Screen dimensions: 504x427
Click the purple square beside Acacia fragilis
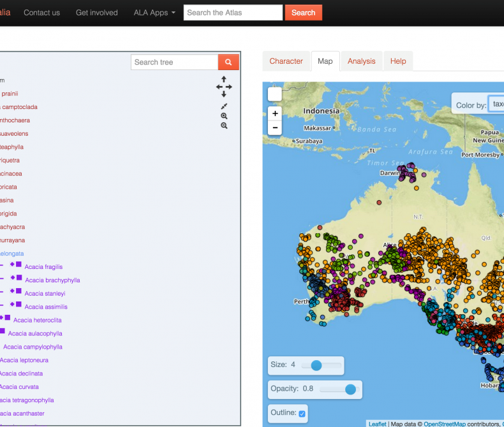tap(19, 264)
